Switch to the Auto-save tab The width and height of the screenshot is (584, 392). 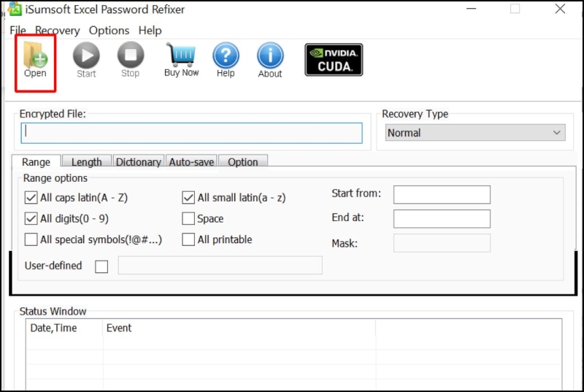[191, 161]
